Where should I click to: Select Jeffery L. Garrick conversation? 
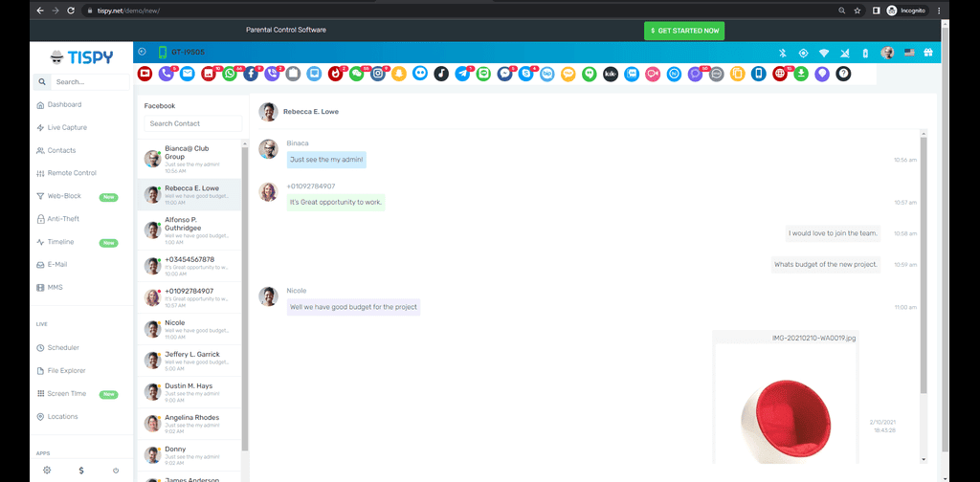coord(189,361)
